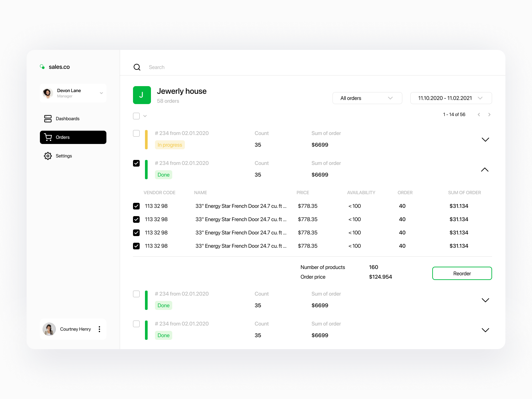The height and width of the screenshot is (399, 532).
Task: Click the green J avatar for Jewerly house
Action: coord(142,95)
